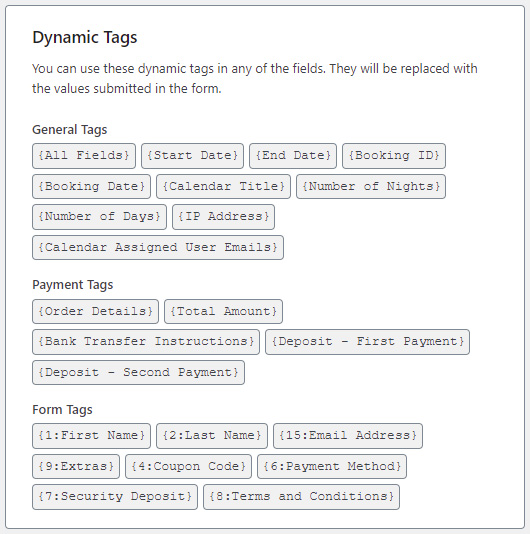Click the {IP Address} tag
Screen dimensions: 530x534
(223, 217)
